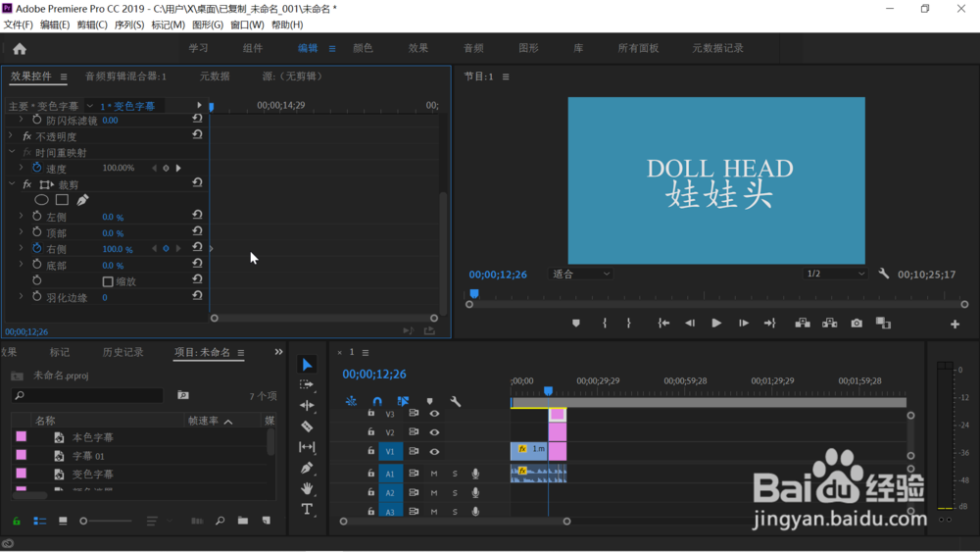Click new bin folder icon in project
This screenshot has width=980, height=552.
tap(242, 521)
